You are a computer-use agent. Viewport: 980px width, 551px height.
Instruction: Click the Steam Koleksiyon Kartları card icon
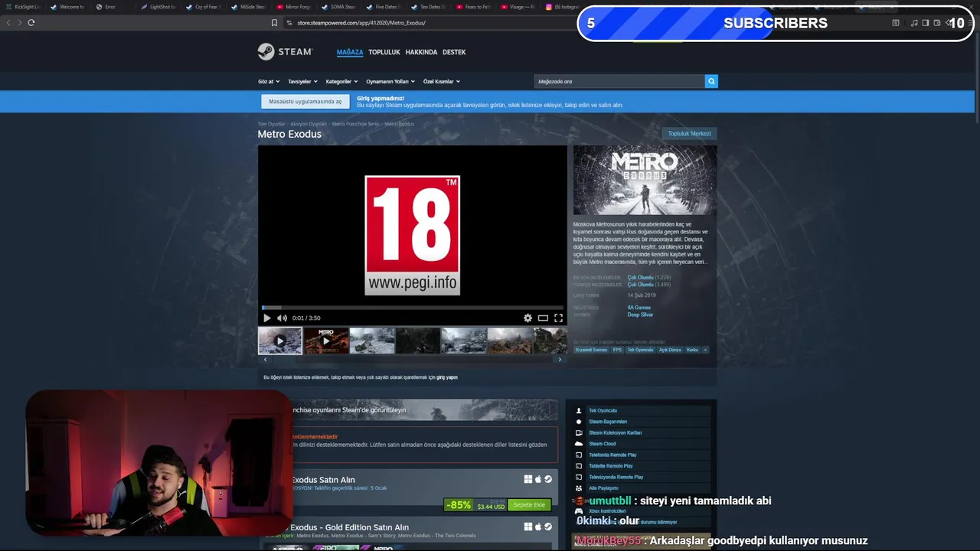click(x=579, y=432)
